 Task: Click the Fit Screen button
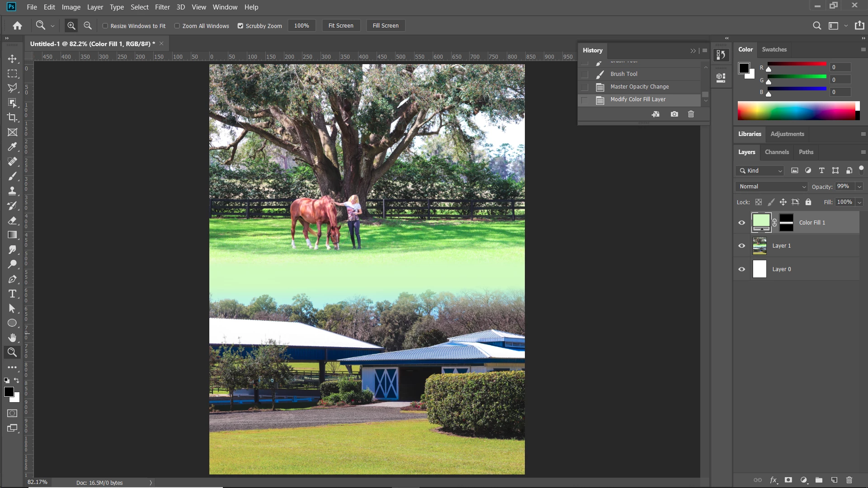click(x=341, y=26)
